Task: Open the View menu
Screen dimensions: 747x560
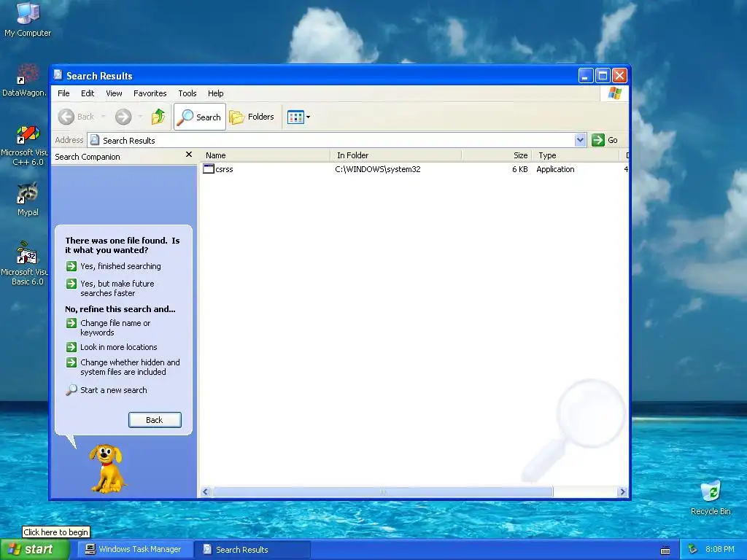Action: coord(114,93)
